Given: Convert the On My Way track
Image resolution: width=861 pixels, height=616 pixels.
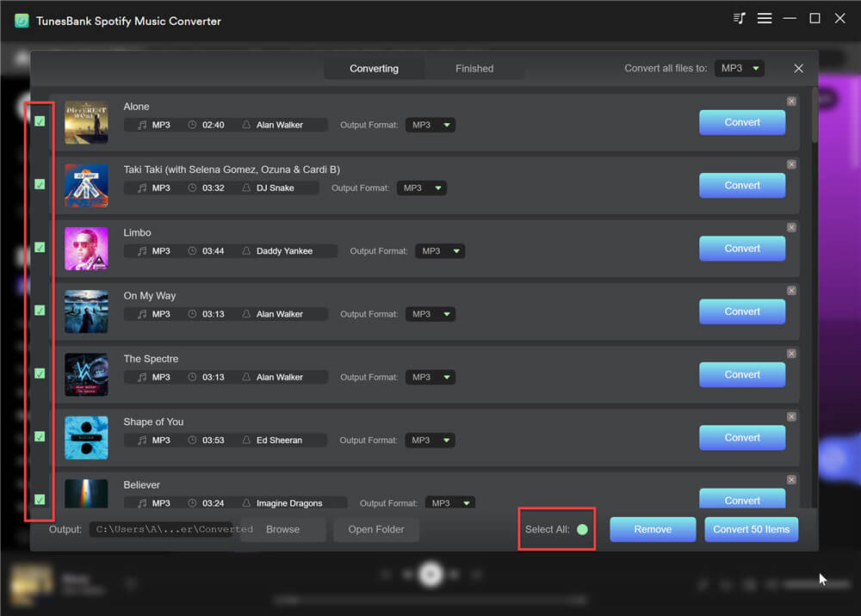Looking at the screenshot, I should [x=742, y=311].
